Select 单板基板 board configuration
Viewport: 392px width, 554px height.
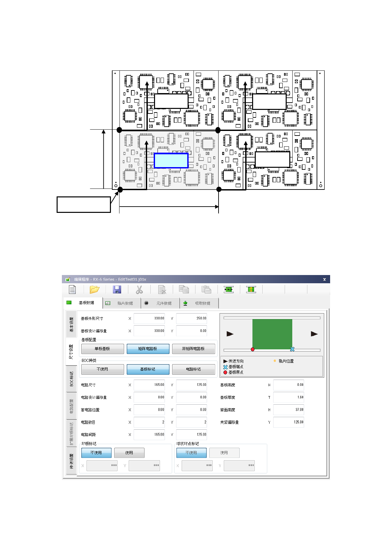coord(103,349)
